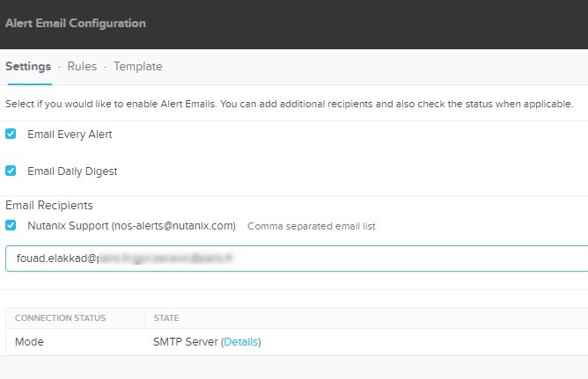588x379 pixels.
Task: Click the Alert Email Configuration title
Action: 76,24
